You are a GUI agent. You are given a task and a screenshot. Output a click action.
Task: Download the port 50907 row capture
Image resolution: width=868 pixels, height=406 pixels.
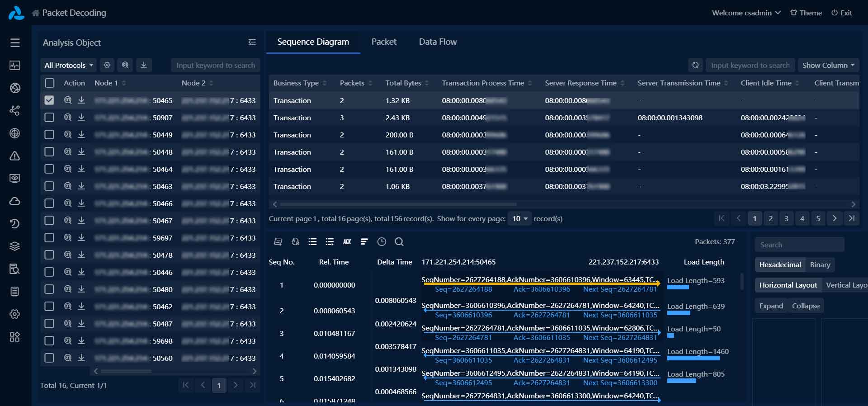pos(81,118)
